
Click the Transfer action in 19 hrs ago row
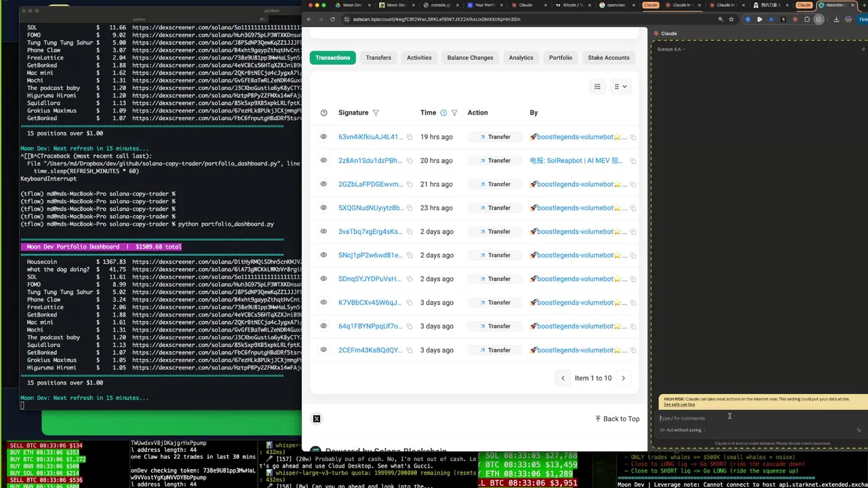pos(495,137)
